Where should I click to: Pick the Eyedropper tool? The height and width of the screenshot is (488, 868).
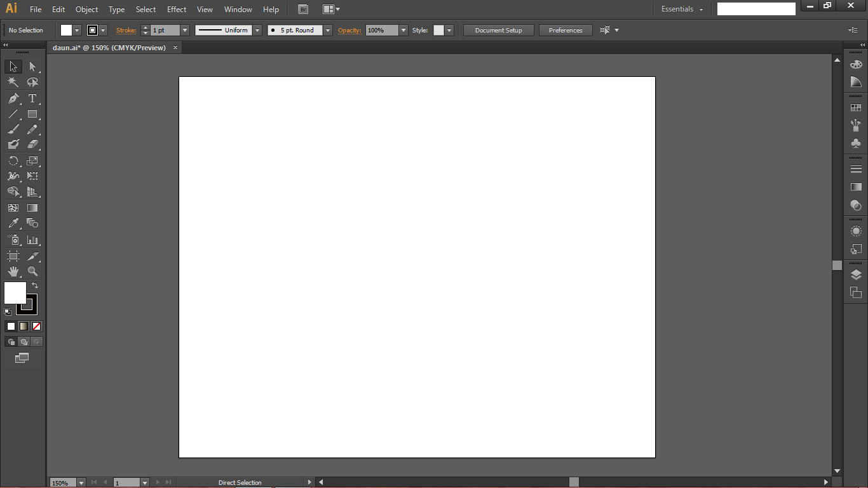[x=13, y=224]
